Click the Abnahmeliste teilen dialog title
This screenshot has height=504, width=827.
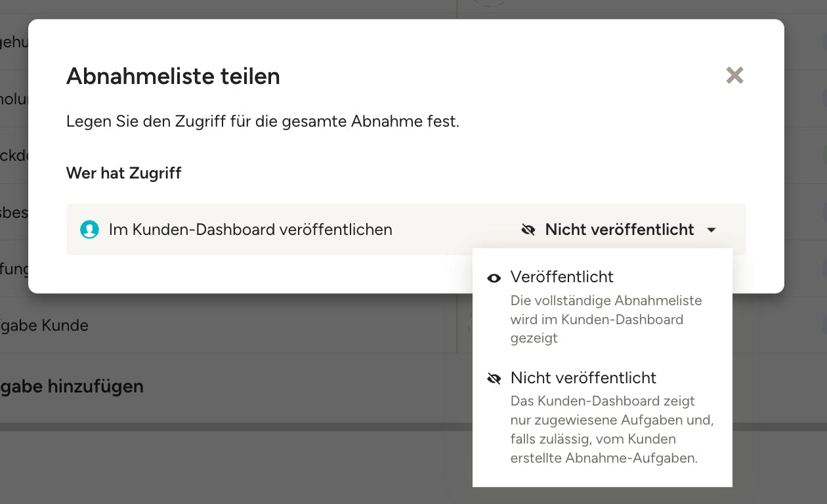pos(173,76)
